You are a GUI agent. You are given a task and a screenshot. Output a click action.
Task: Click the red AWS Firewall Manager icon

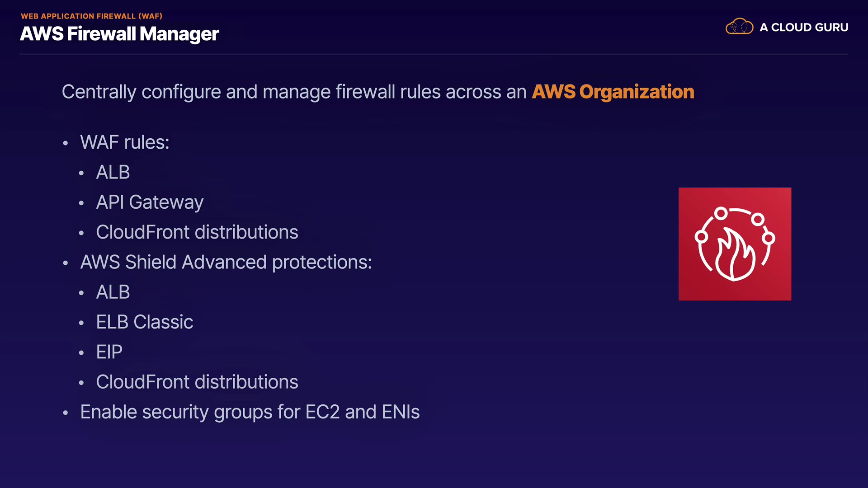pyautogui.click(x=735, y=244)
